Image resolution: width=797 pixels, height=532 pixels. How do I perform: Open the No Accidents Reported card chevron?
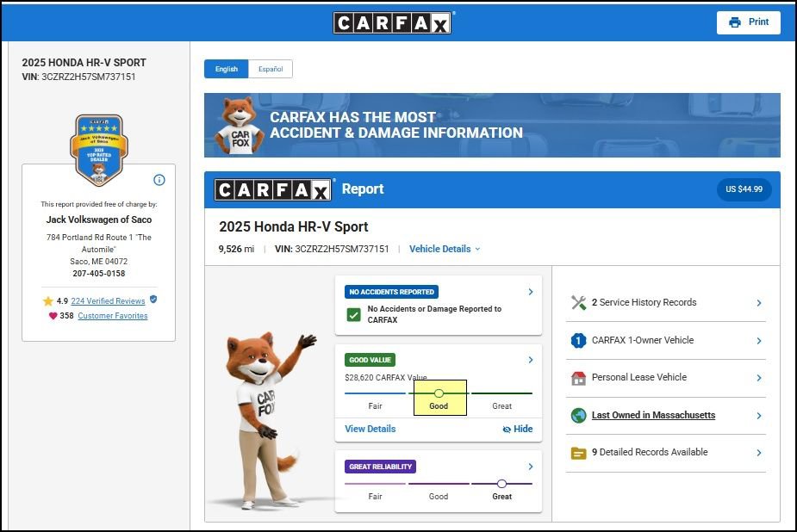531,292
